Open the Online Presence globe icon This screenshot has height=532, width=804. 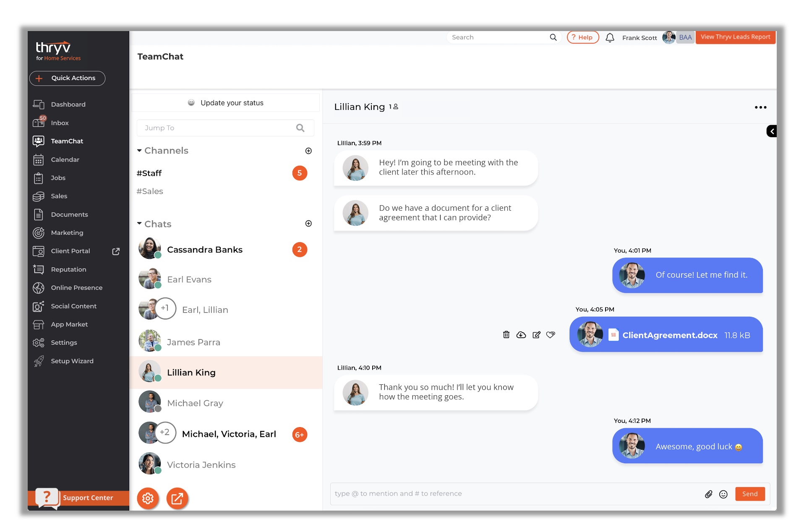pos(39,288)
